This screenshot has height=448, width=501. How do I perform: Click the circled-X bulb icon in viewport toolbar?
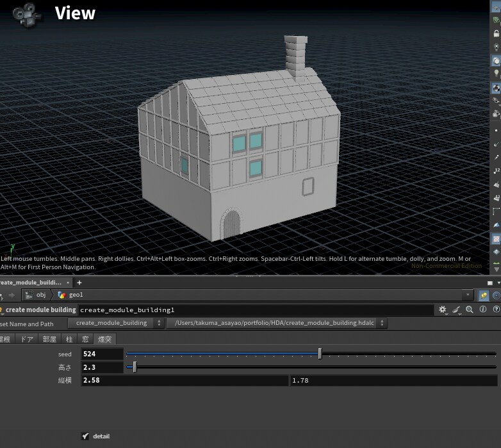(497, 47)
